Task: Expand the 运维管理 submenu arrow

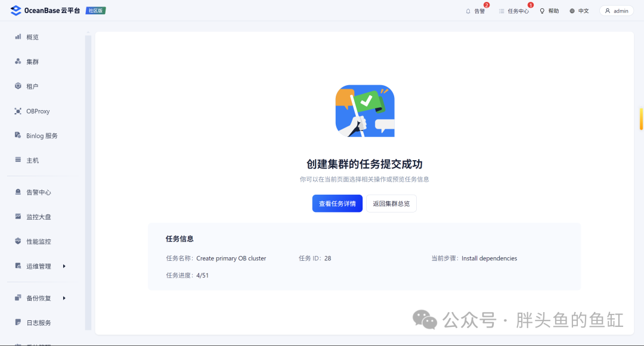Action: tap(64, 266)
